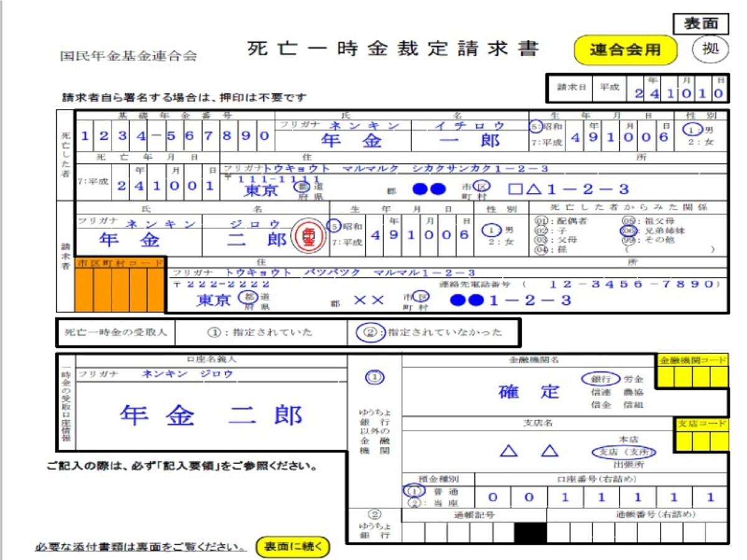
Task: Select relationship 01:配偶者
Action: point(561,220)
